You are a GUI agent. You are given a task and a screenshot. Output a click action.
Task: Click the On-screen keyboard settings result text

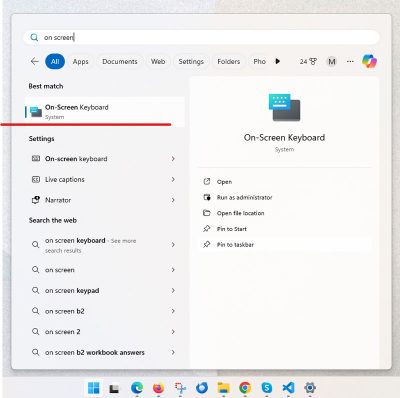tap(76, 159)
